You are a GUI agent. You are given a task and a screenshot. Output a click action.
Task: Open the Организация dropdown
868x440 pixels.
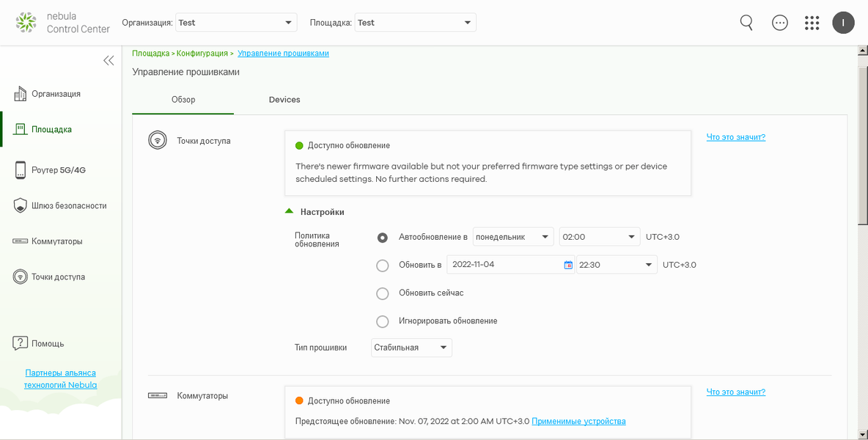coord(236,23)
